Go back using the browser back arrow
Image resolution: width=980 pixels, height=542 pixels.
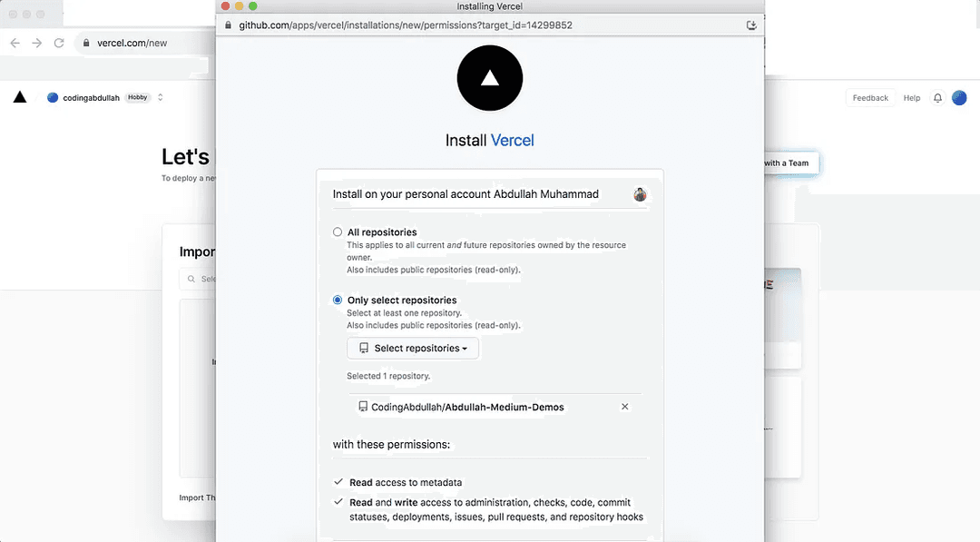[15, 43]
